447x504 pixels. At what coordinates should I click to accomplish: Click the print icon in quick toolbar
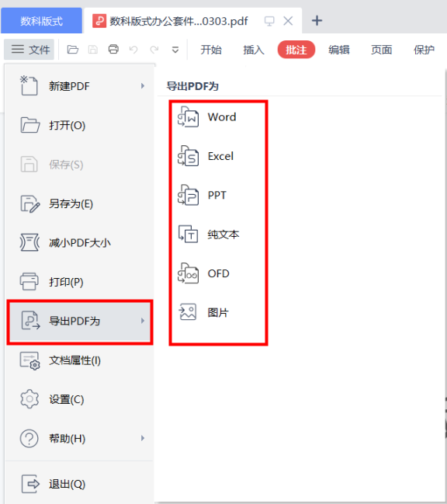point(113,49)
